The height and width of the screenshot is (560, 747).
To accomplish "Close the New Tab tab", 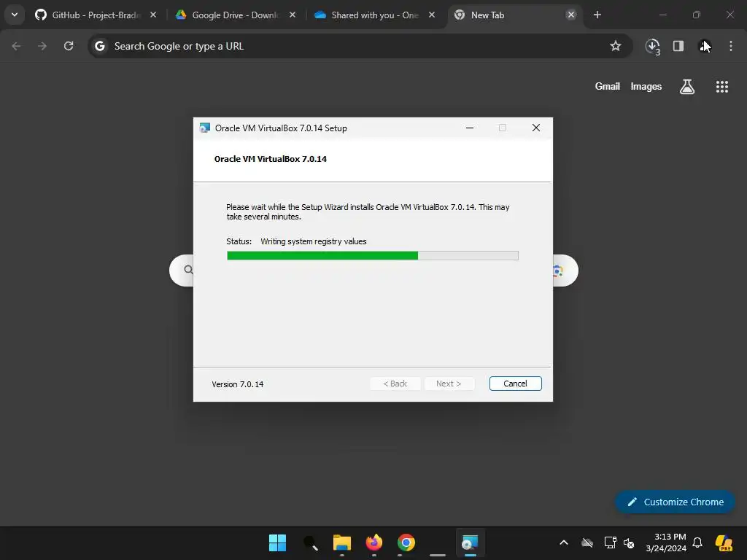I will pos(570,15).
